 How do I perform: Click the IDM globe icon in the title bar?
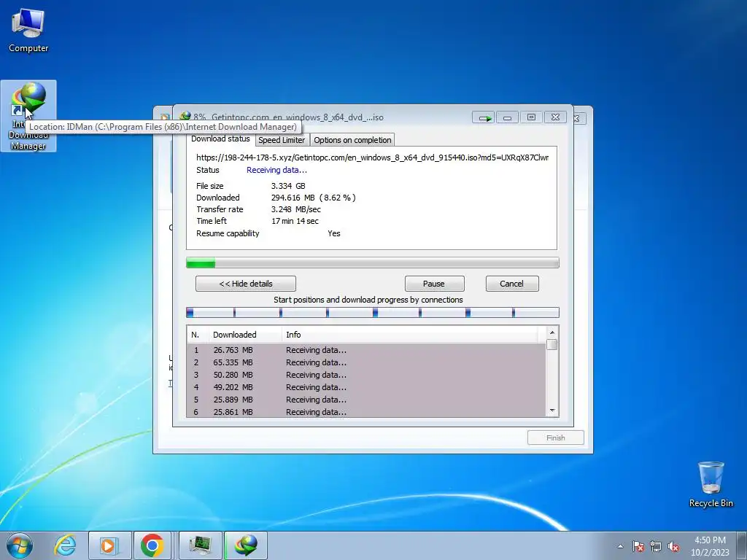(x=185, y=117)
